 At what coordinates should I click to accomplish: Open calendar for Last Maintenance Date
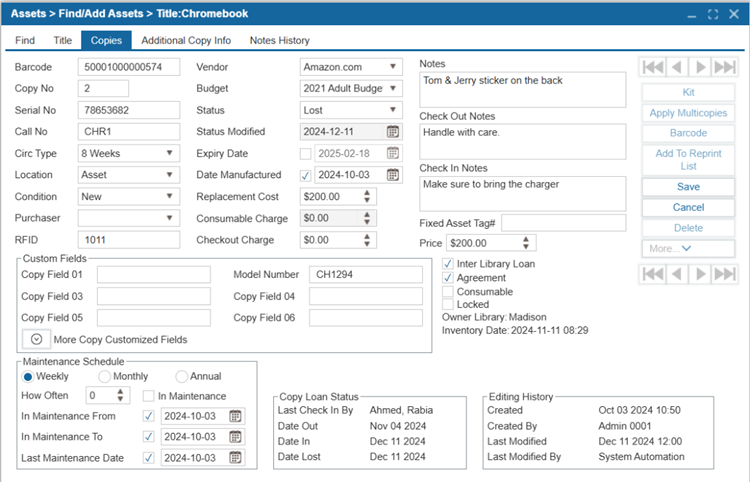tap(236, 458)
